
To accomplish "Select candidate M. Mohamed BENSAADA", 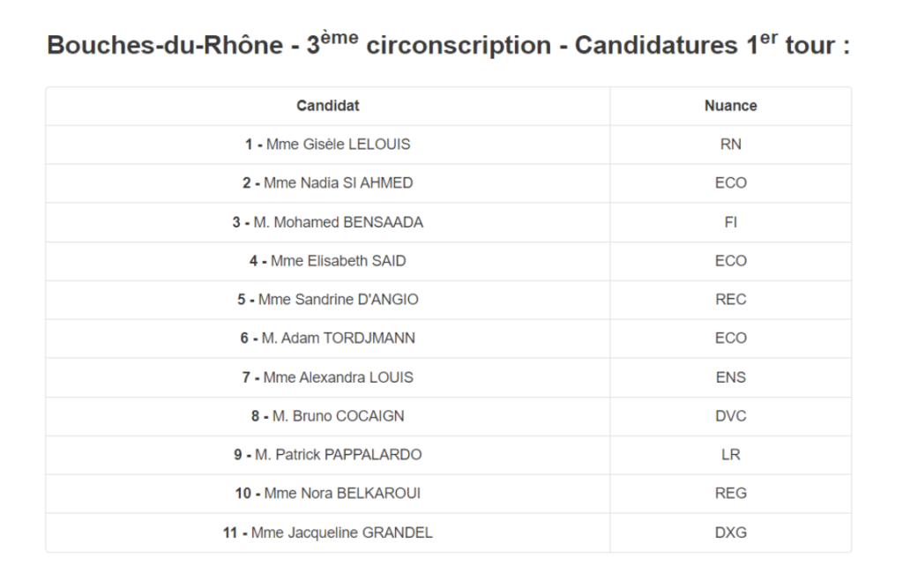I will click(x=328, y=222).
